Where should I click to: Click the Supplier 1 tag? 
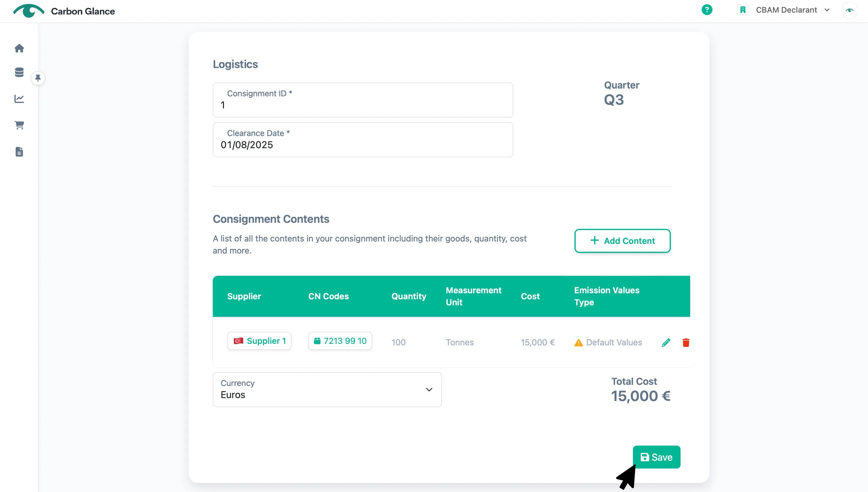(x=259, y=341)
